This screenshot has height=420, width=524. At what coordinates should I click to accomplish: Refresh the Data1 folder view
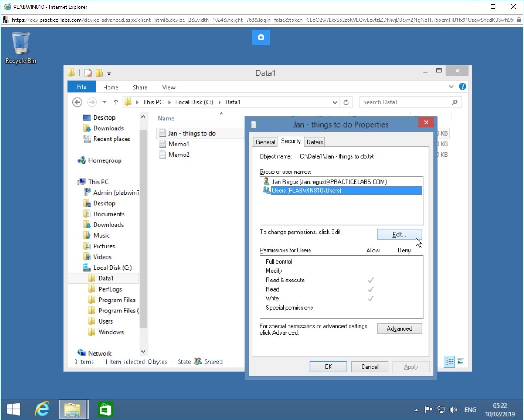[346, 103]
